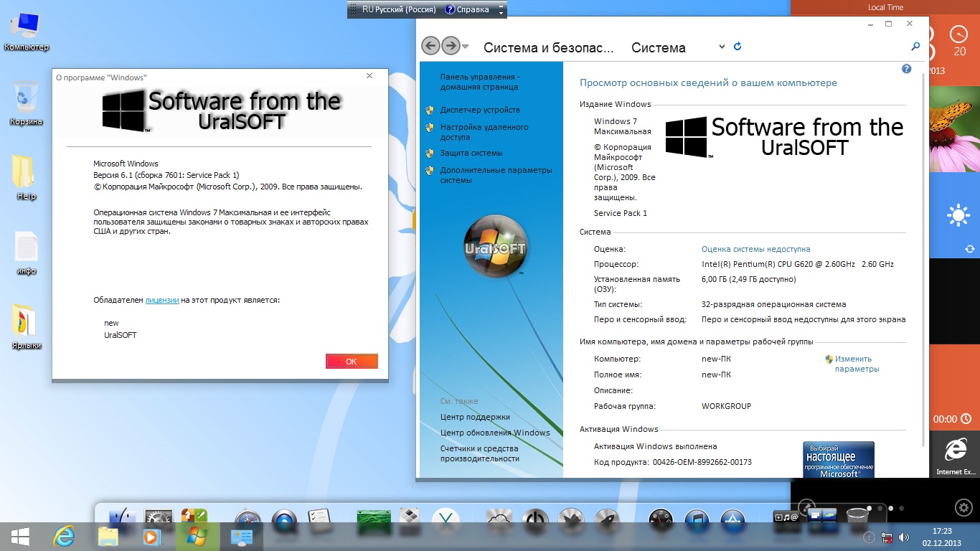Screen dimensions: 980x551
Task: Click the pencil edit icon in sidebar
Action: [x=807, y=507]
